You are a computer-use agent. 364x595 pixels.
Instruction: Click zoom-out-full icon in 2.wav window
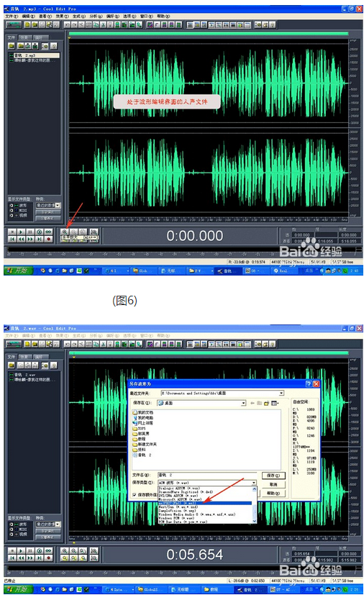click(82, 550)
